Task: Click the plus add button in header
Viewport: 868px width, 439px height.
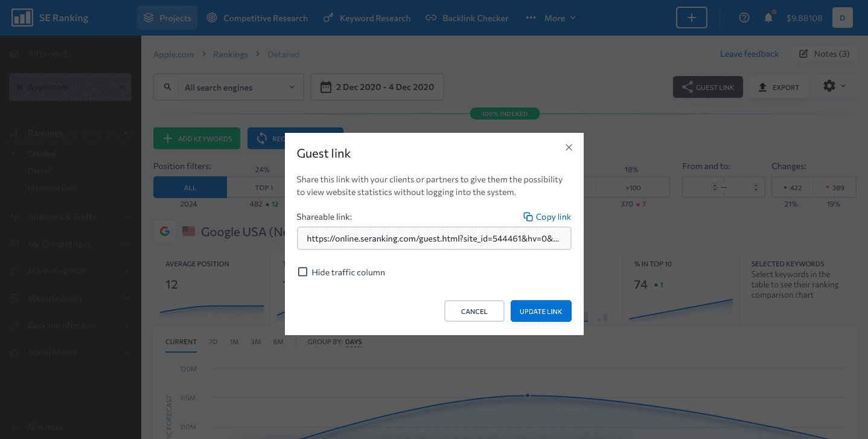Action: point(692,18)
